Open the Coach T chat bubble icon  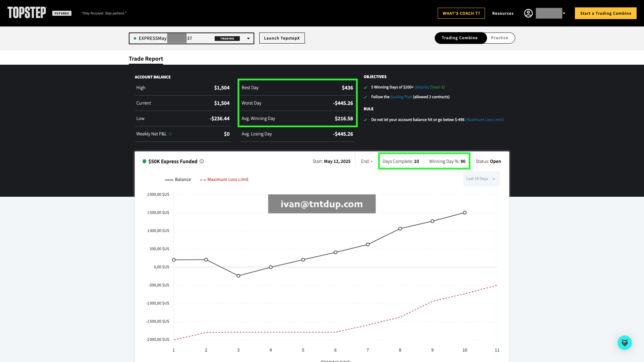pos(625,343)
